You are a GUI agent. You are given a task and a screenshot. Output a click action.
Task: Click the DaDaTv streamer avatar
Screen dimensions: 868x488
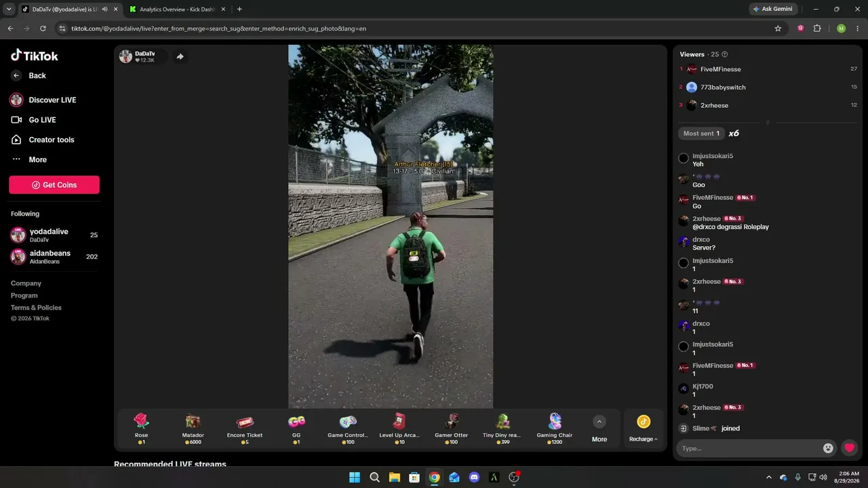pos(125,56)
